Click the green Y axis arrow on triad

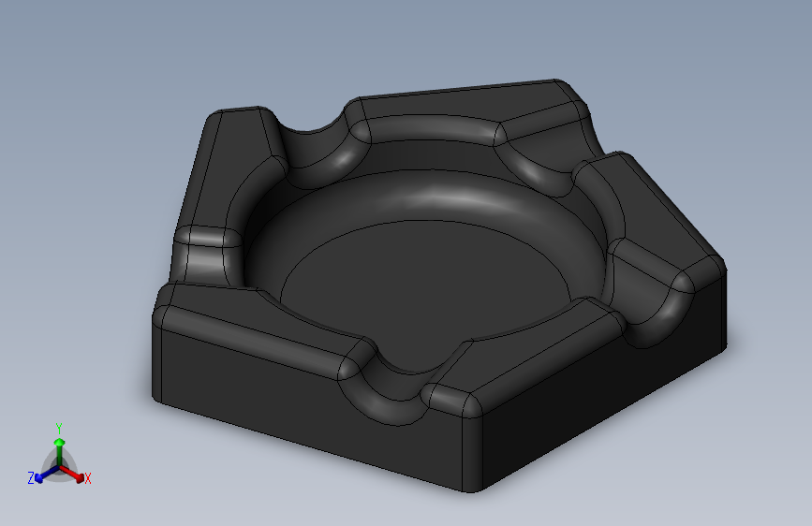[x=59, y=450]
